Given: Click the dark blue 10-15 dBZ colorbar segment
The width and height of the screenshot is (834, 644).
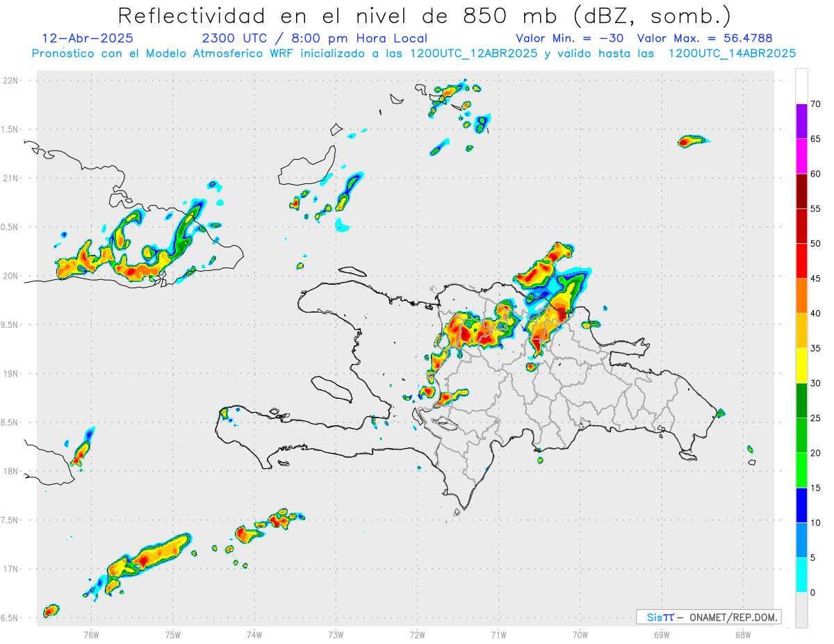Looking at the screenshot, I should [x=801, y=505].
